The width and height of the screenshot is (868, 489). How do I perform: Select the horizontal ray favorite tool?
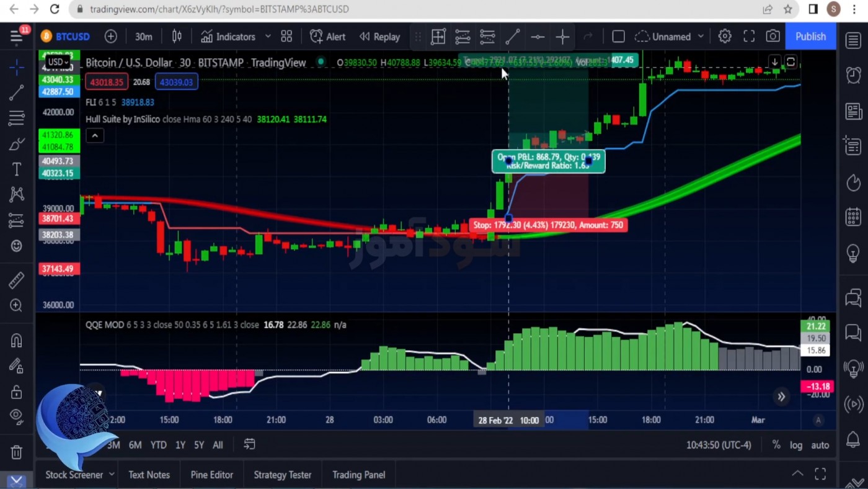538,37
